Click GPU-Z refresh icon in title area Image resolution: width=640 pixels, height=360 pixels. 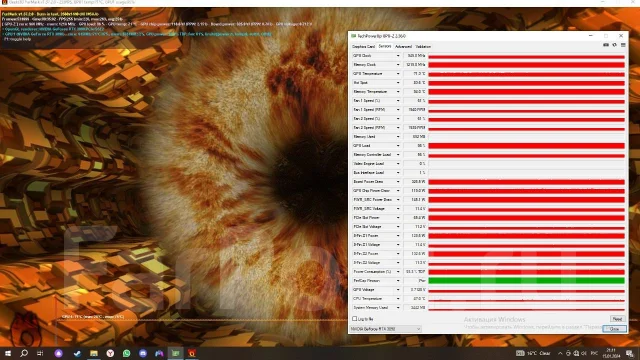[614, 45]
